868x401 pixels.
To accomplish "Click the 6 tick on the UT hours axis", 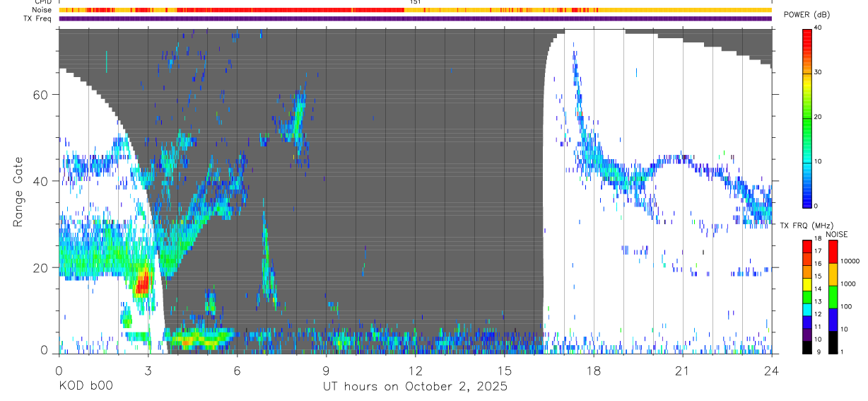I will click(x=237, y=371).
